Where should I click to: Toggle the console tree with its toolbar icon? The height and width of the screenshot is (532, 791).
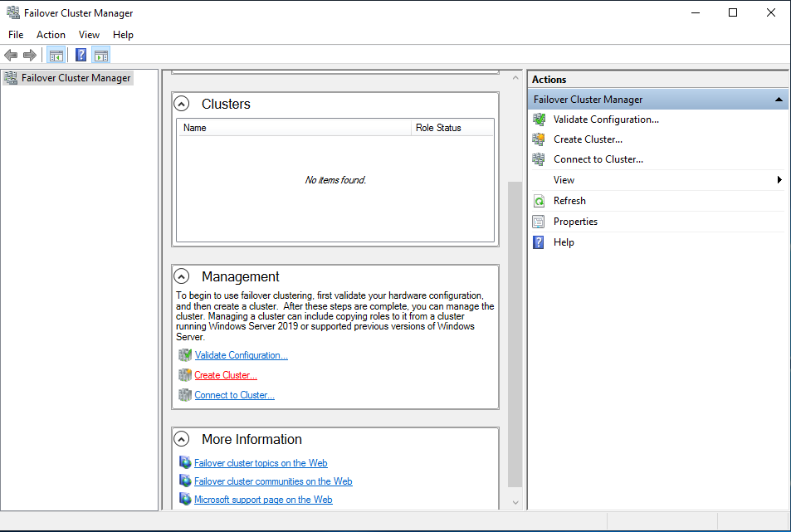pyautogui.click(x=56, y=54)
